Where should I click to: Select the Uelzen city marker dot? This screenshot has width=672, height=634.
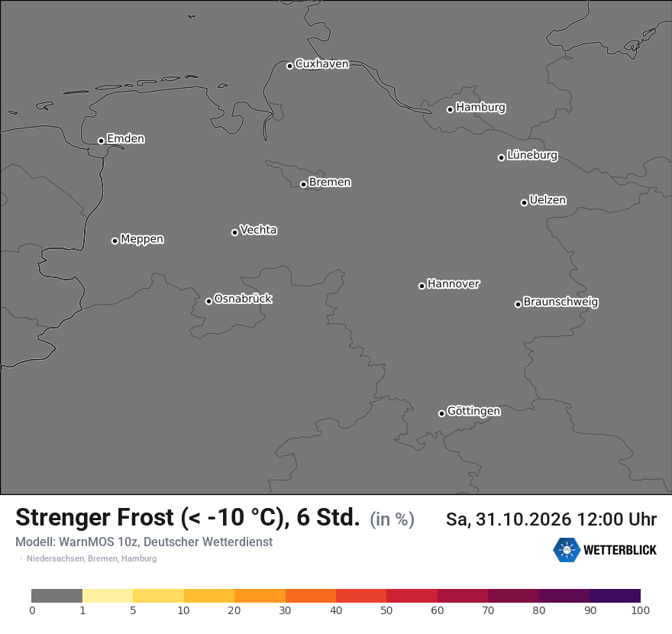click(524, 202)
